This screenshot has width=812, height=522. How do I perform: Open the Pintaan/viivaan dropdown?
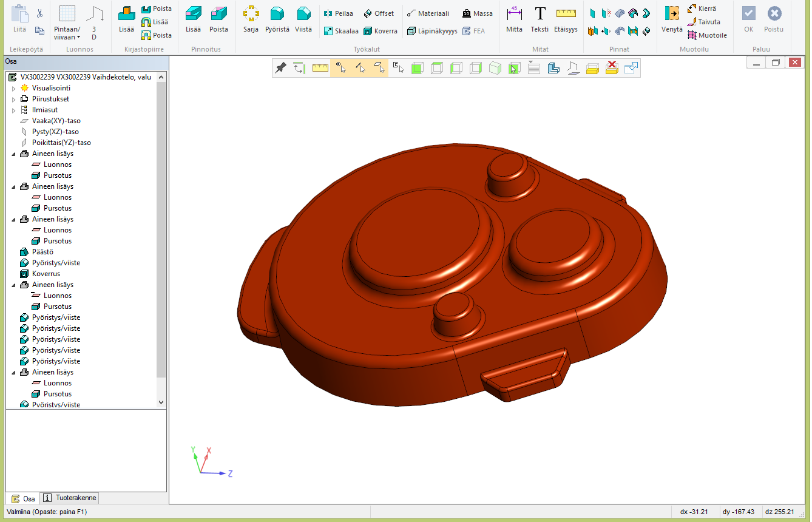pyautogui.click(x=67, y=33)
